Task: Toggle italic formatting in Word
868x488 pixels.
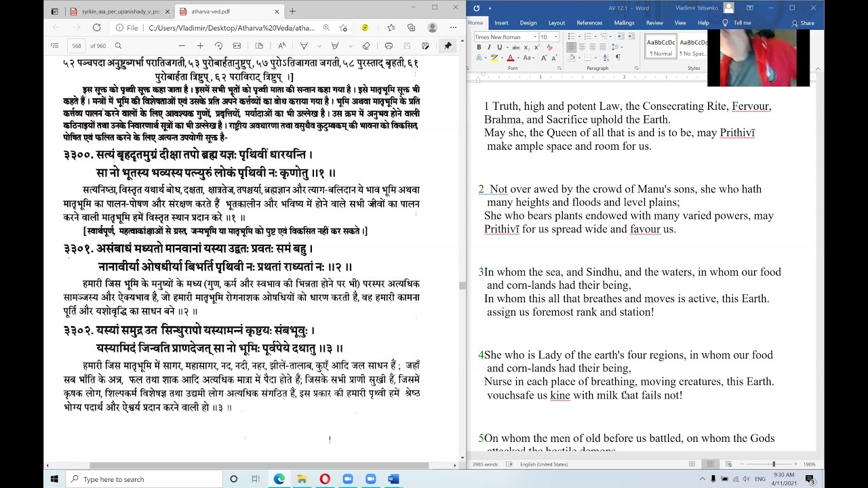Action: pyautogui.click(x=489, y=47)
